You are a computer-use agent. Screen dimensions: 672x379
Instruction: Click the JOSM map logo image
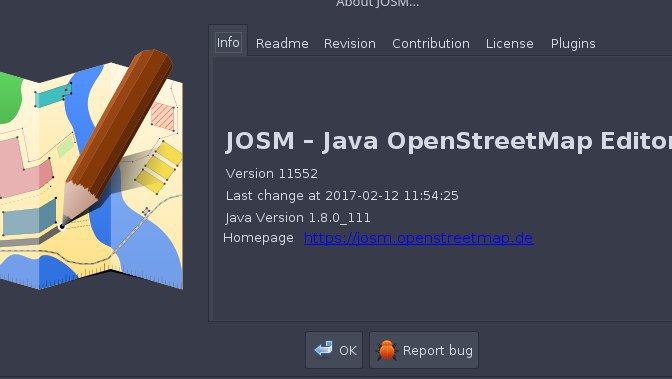pyautogui.click(x=91, y=170)
